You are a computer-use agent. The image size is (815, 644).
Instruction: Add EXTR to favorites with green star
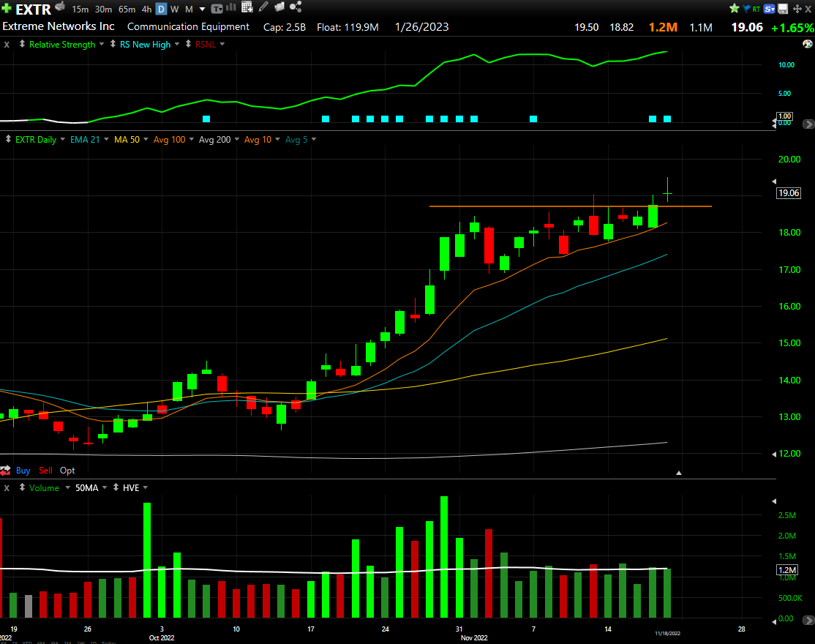coord(734,8)
